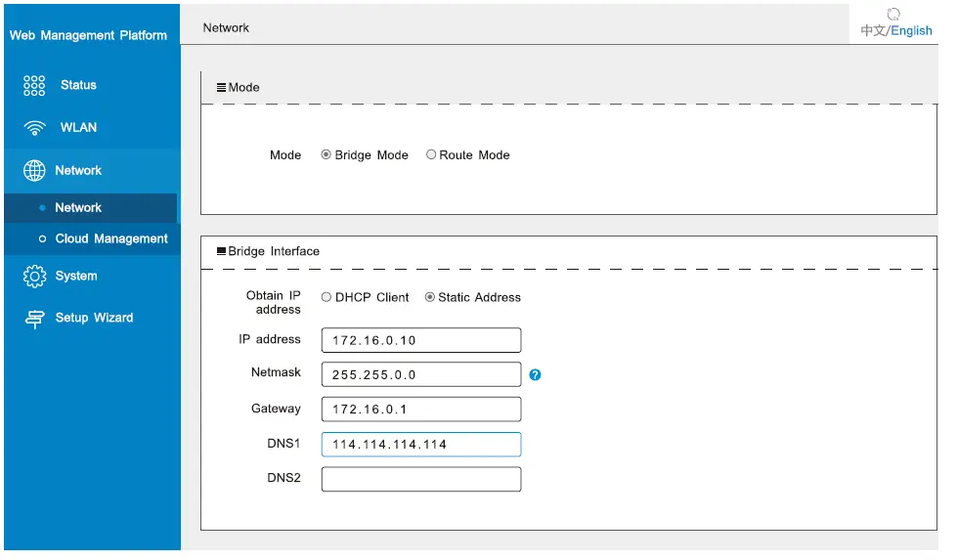Open the Network submenu item under Network
Screen dimensions: 957x560
click(78, 207)
